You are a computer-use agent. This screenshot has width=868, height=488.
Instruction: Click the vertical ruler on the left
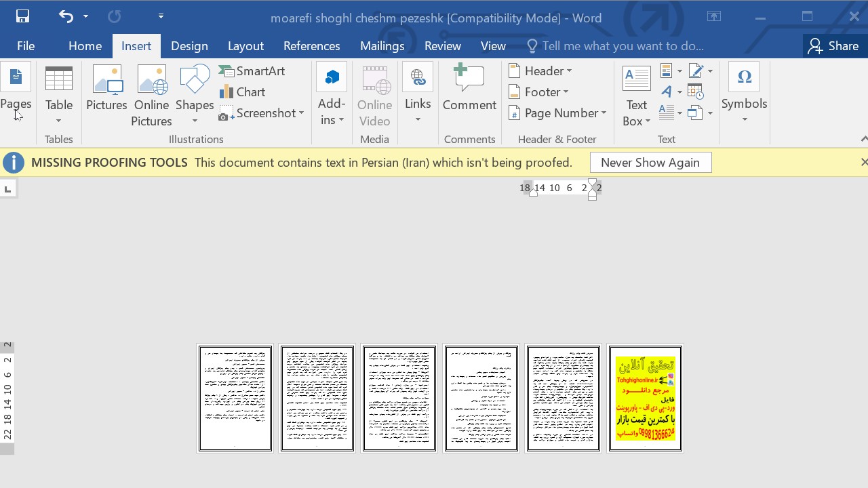pyautogui.click(x=7, y=397)
